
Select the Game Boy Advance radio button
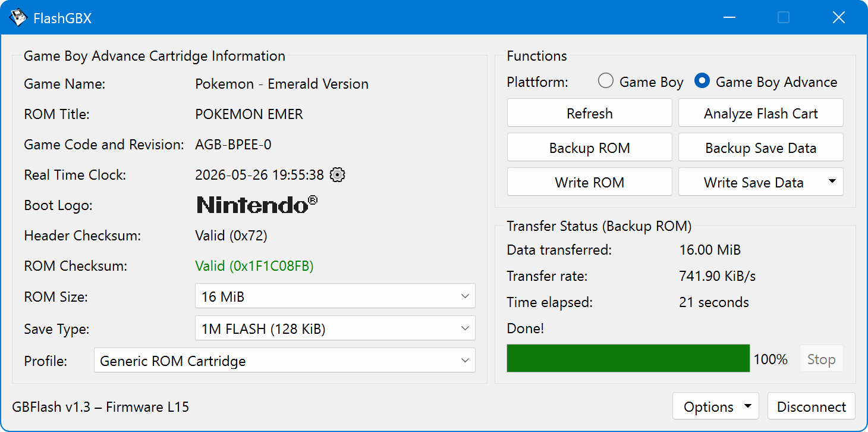coord(702,81)
